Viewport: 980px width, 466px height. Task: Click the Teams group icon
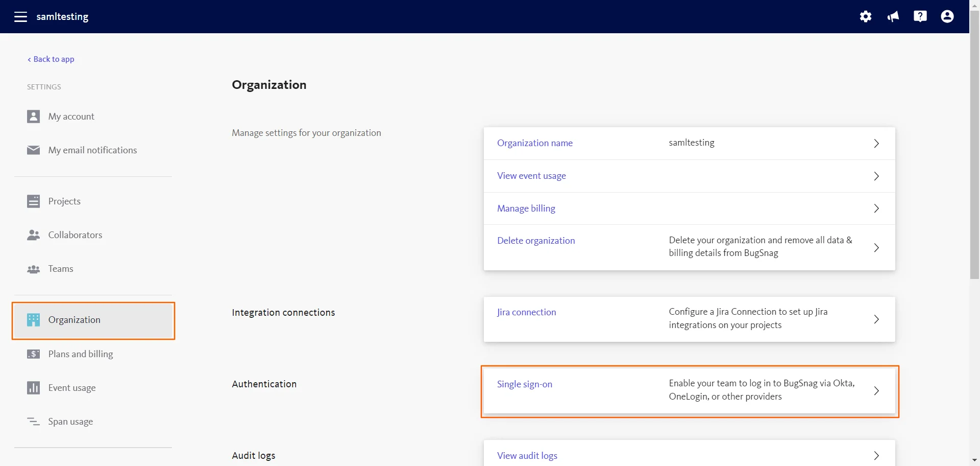[x=33, y=269]
